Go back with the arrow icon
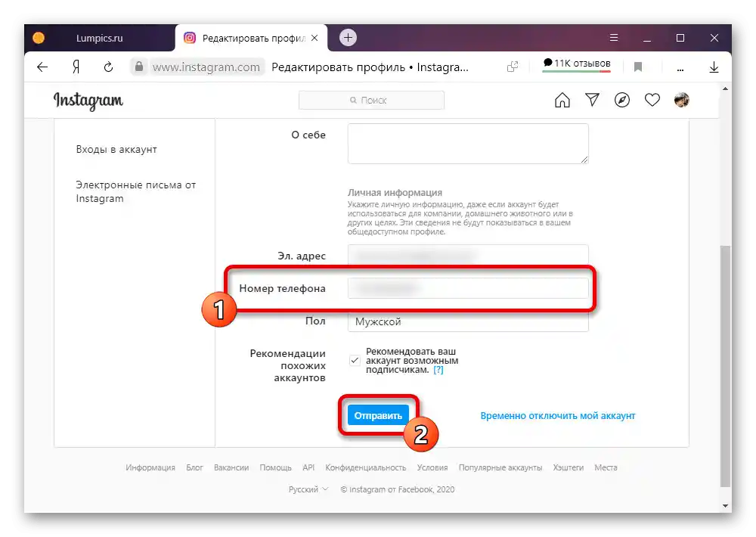 coord(42,67)
